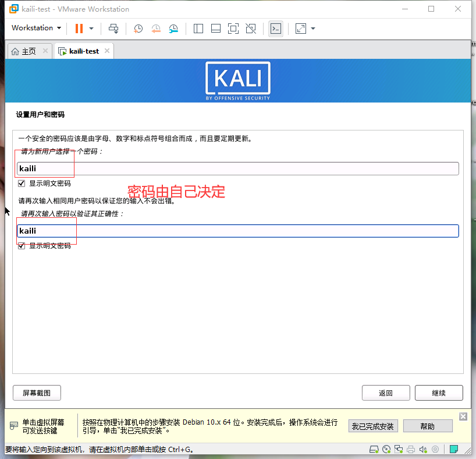
Task: Open the snapshot manager
Action: tap(173, 29)
